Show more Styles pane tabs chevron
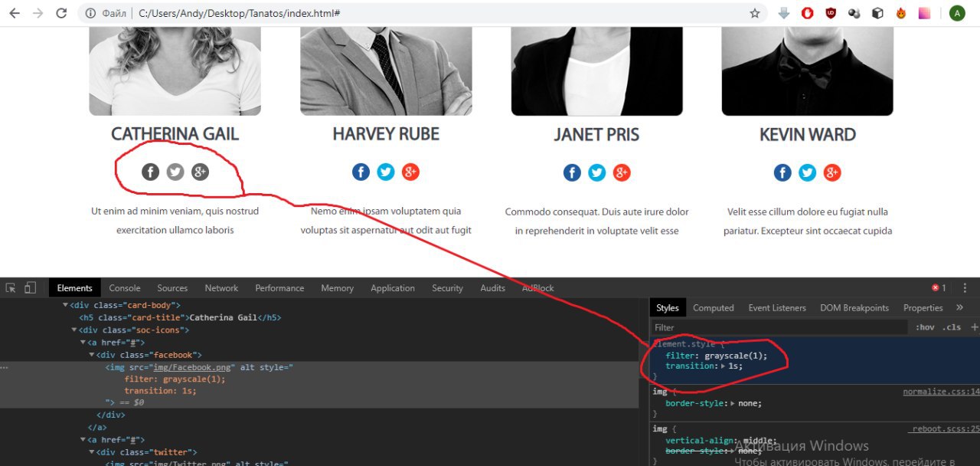The image size is (980, 466). (x=959, y=308)
